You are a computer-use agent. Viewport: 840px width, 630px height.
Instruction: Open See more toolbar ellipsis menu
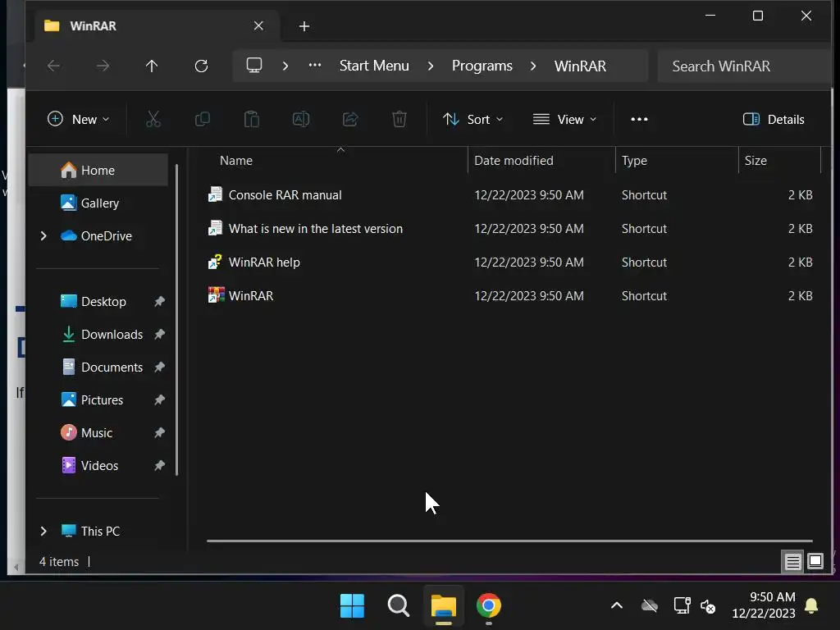[639, 119]
